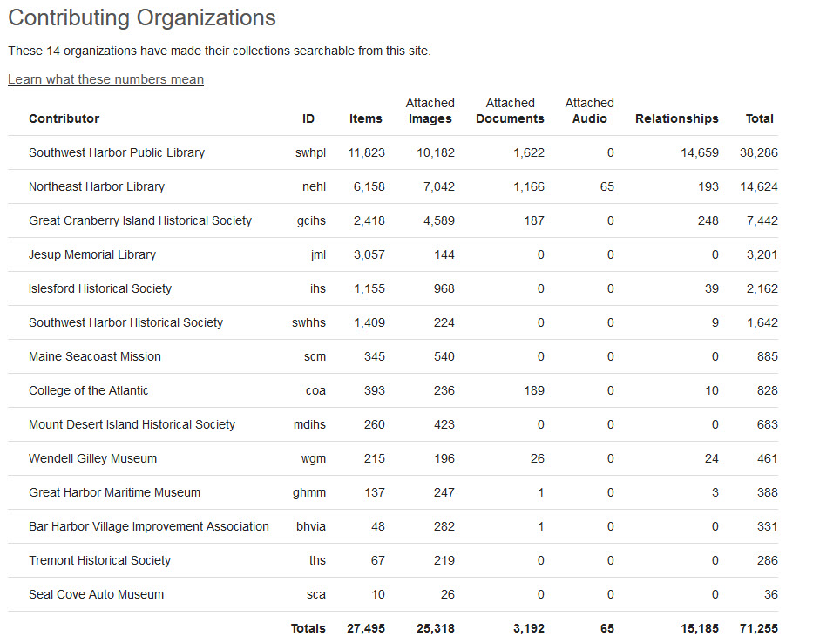This screenshot has height=643, width=840.
Task: Click the 1,622 attached documents value
Action: coord(529,152)
